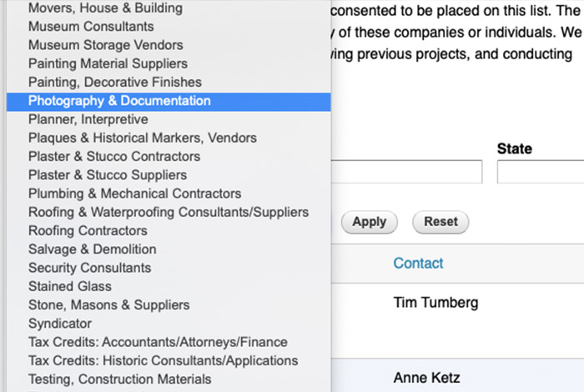The image size is (584, 392).
Task: Choose Painting, Decorative Finishes
Action: [115, 82]
